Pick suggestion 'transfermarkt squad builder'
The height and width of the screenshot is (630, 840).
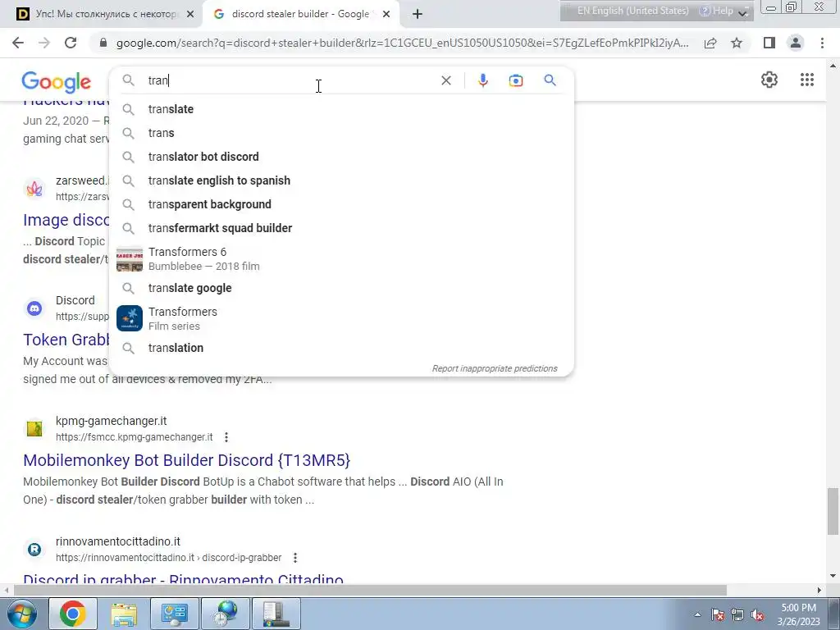(341, 228)
